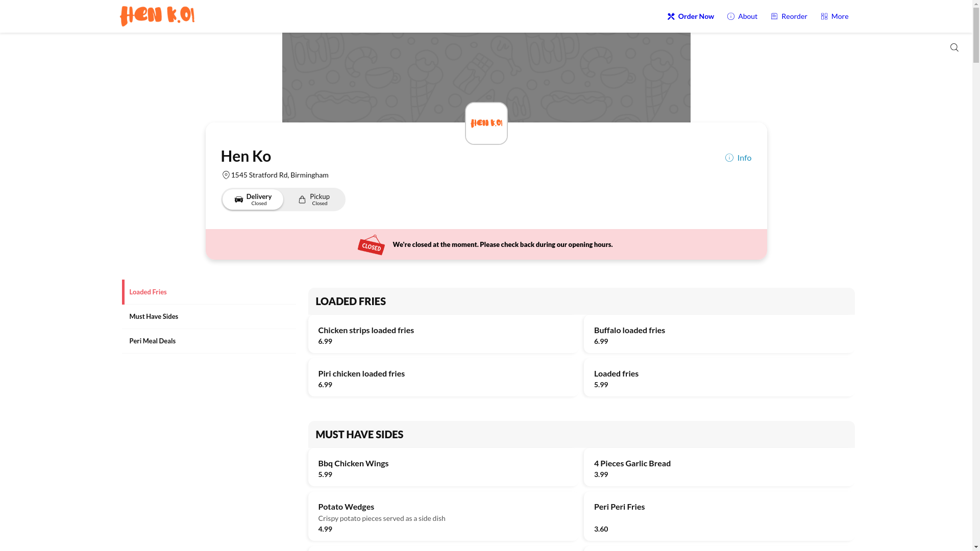This screenshot has height=551, width=980.
Task: Select the Delivery option
Action: 253,199
